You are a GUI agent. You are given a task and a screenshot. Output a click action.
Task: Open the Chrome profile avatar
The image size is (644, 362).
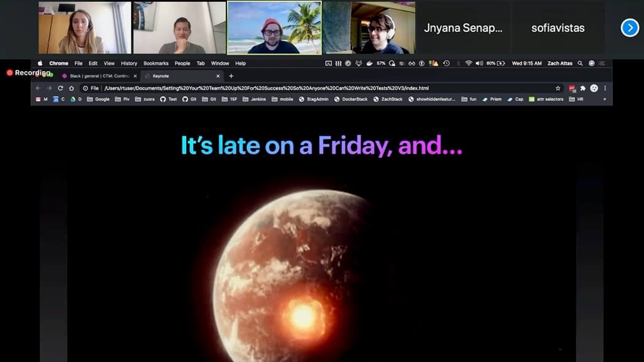(x=594, y=88)
